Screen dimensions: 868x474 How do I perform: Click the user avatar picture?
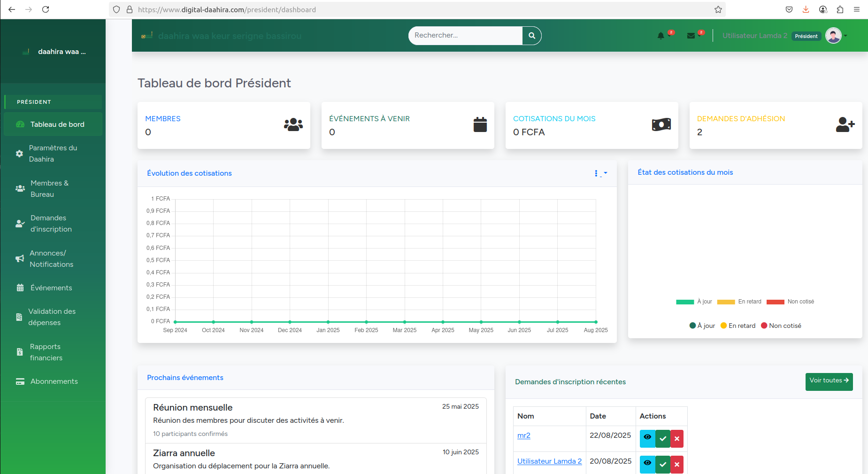tap(833, 36)
